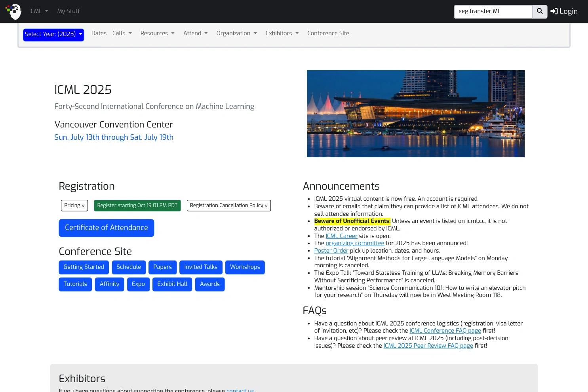Screen dimensions: 588x392
Task: Click the 'Conference Site' section heading
Action: point(95,251)
